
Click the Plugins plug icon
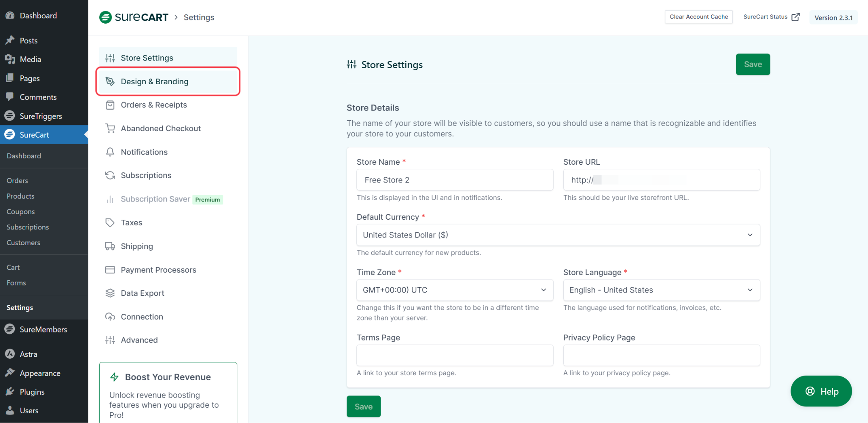pyautogui.click(x=10, y=392)
